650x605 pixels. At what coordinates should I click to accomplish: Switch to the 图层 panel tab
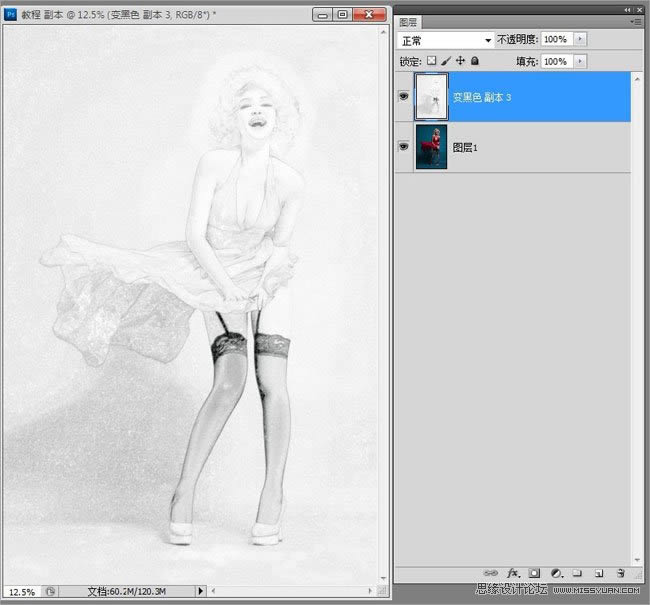coord(409,21)
